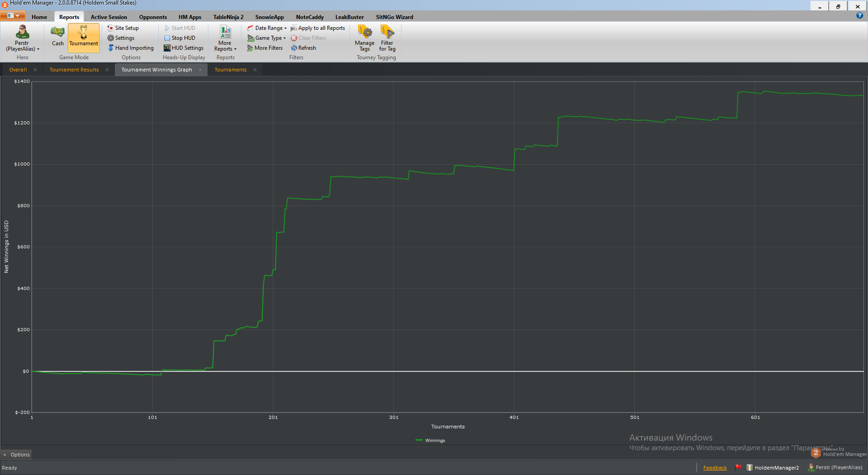868x475 pixels.
Task: Click Start HUD
Action: (180, 28)
